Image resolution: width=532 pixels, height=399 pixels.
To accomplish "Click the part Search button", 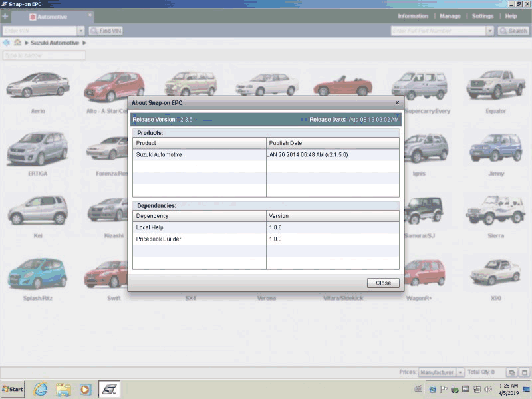I will click(x=513, y=31).
